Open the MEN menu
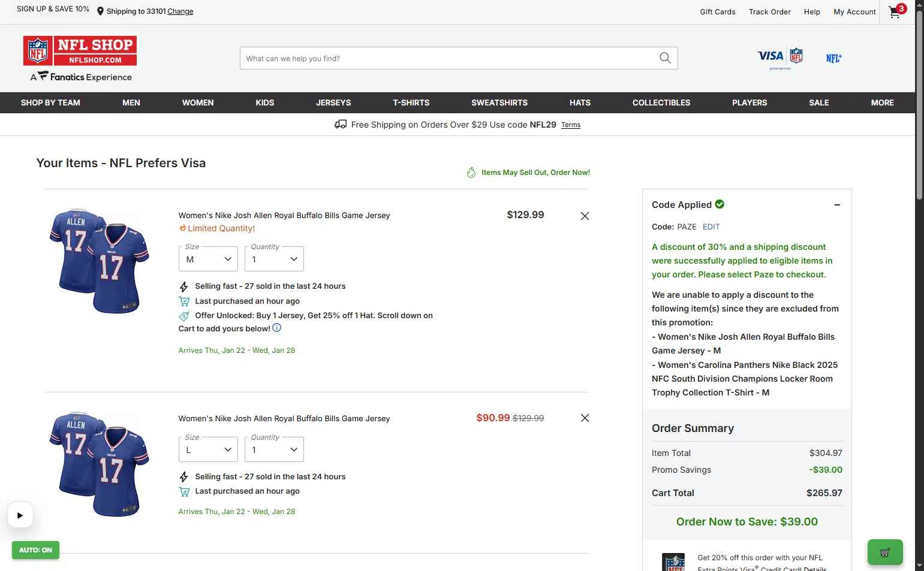 point(131,102)
